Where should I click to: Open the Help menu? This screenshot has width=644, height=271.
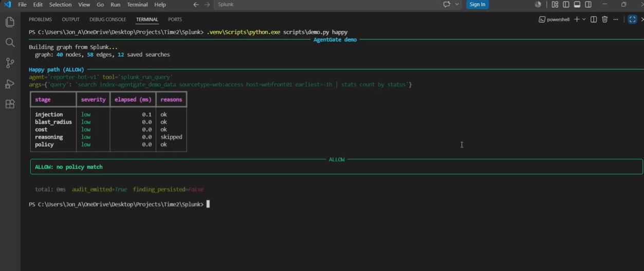pos(160,5)
